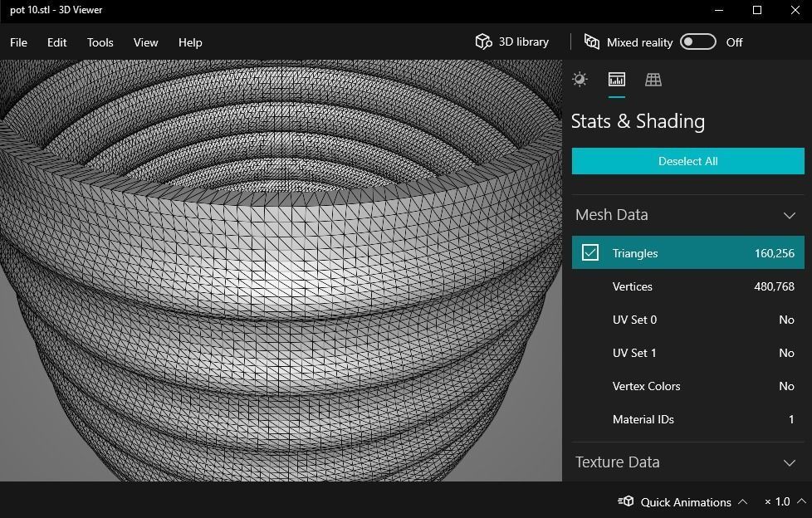Click the 3D library cube icon
This screenshot has height=518, width=812.
click(x=483, y=42)
